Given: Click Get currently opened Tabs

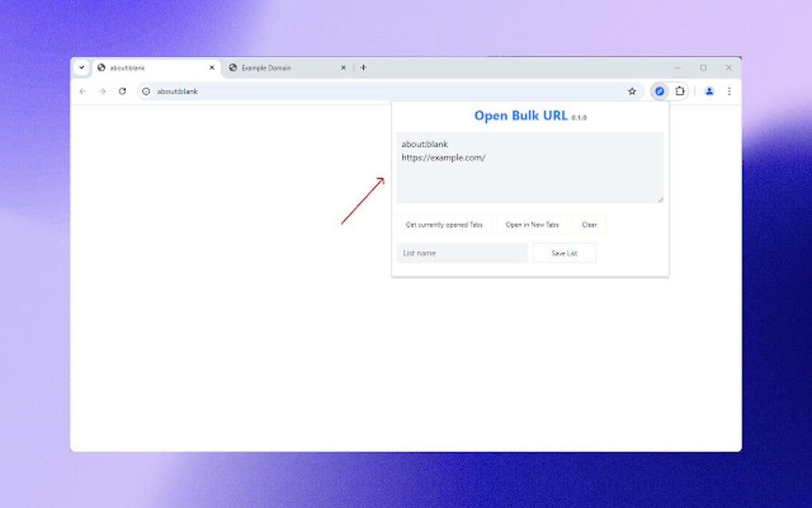Looking at the screenshot, I should click(444, 225).
